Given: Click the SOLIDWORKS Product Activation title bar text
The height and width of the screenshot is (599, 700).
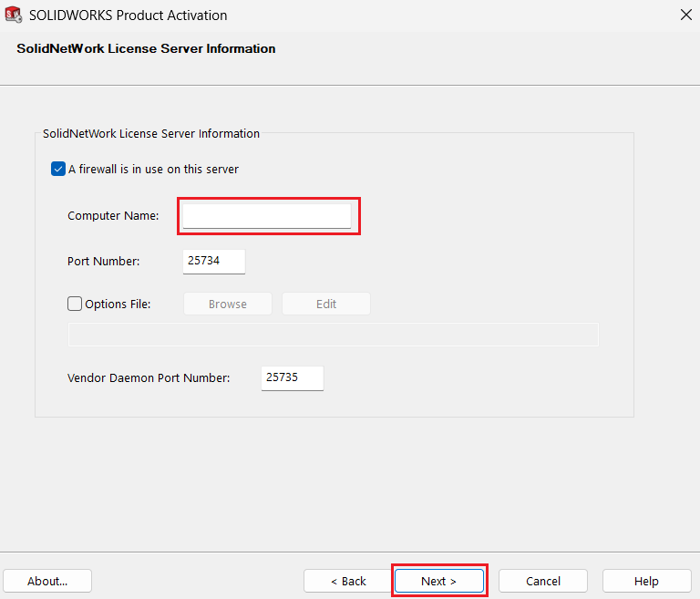Looking at the screenshot, I should [129, 15].
